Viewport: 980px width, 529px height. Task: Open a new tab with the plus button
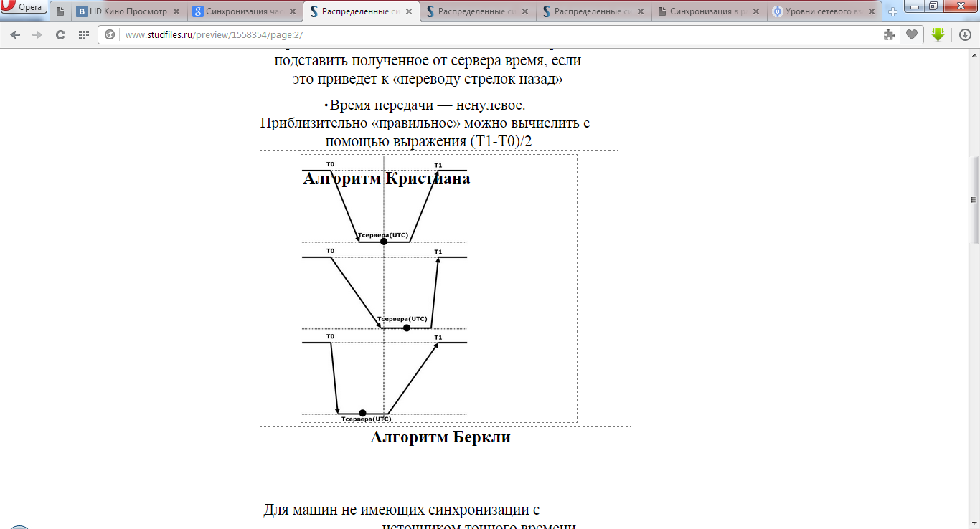point(892,12)
